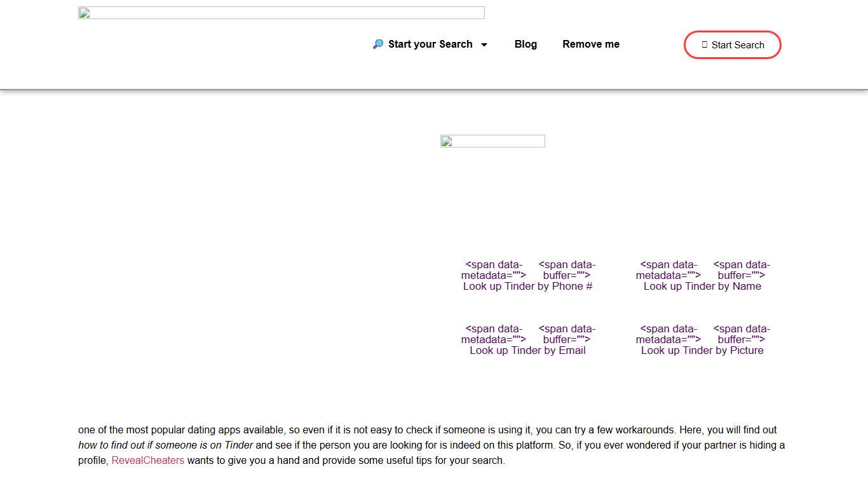
Task: Click the magnifying glass icon in the navigation
Action: (378, 44)
